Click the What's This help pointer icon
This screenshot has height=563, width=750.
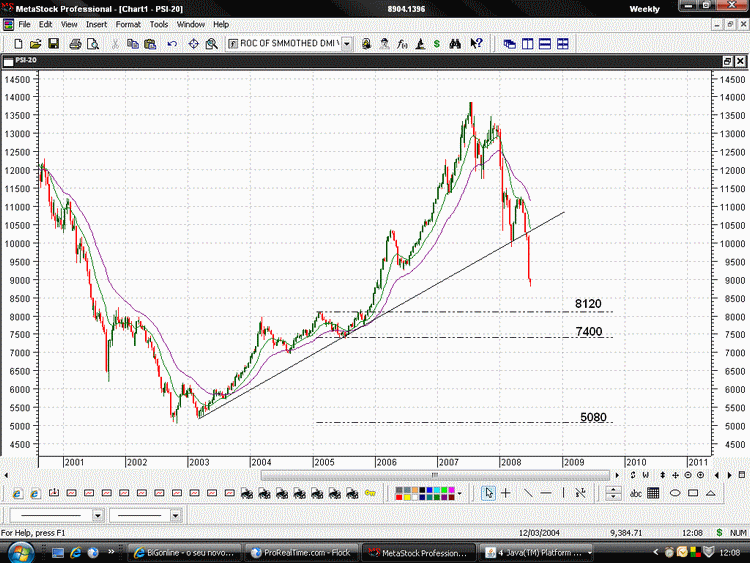(x=476, y=44)
